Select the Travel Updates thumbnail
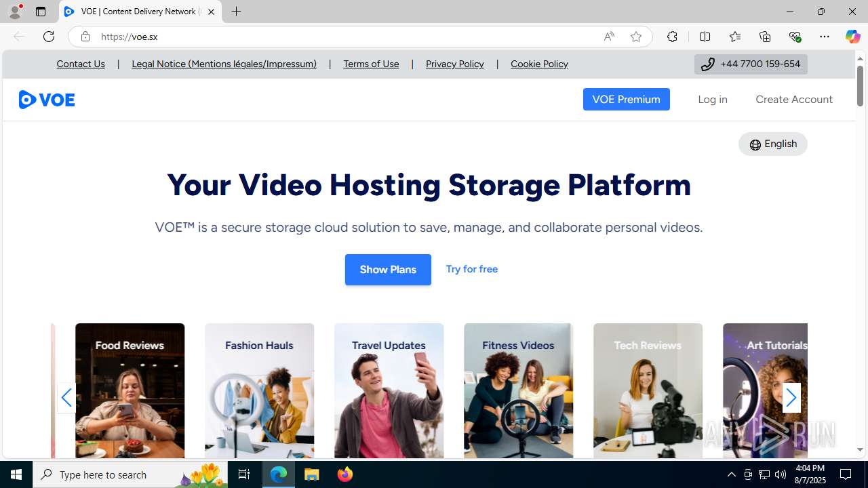This screenshot has height=488, width=868. [389, 391]
